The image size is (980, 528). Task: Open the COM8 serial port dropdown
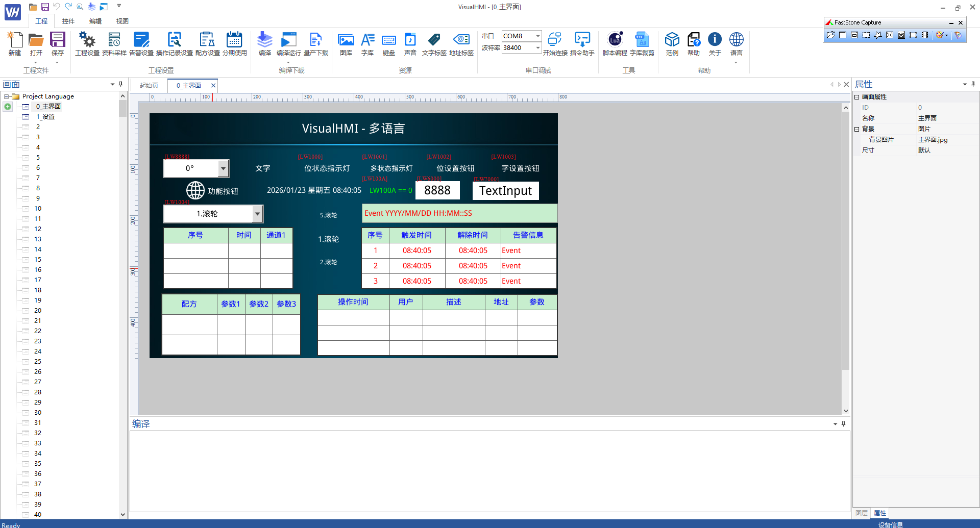(537, 36)
